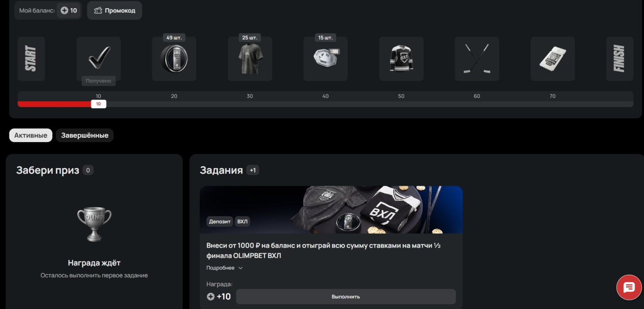
Task: Open the task banner image with merchandise
Action: pos(331,209)
